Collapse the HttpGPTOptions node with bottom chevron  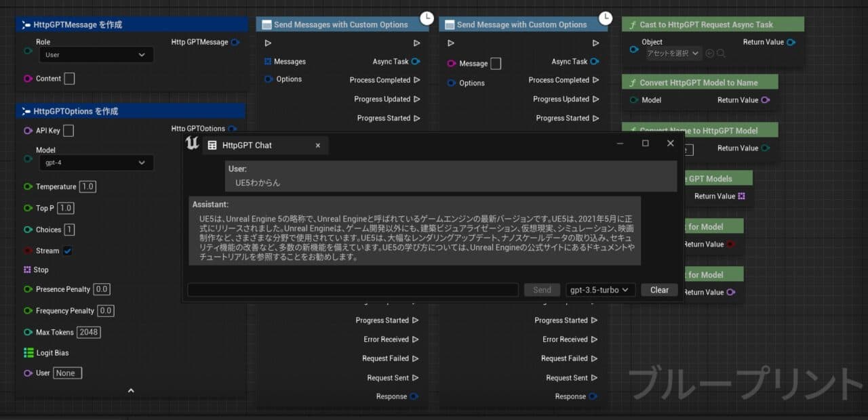pyautogui.click(x=131, y=390)
